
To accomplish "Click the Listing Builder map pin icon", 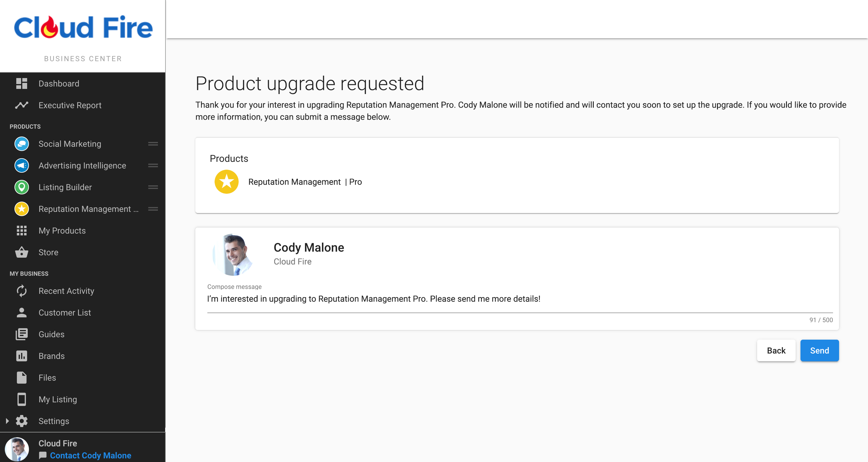I will tap(22, 187).
